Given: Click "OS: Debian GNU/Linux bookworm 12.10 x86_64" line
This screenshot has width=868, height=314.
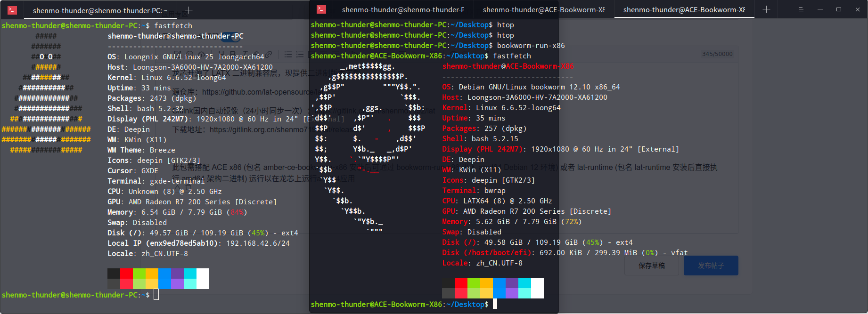Looking at the screenshot, I should 531,87.
